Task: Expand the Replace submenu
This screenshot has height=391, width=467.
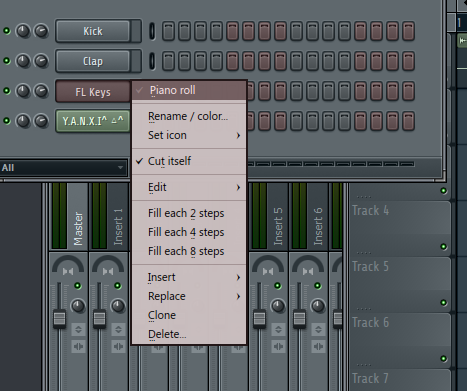Action: tap(189, 296)
